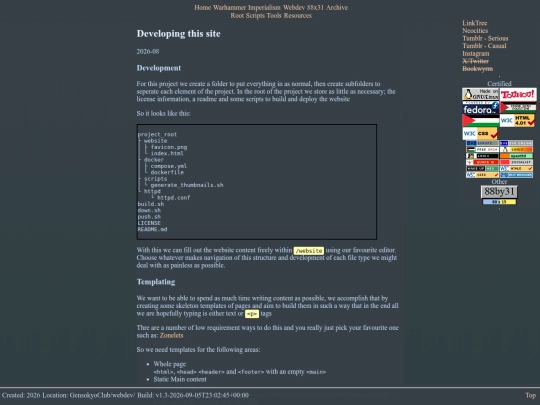Click the 'Whole page' list item
The image size is (540, 405).
(170, 364)
